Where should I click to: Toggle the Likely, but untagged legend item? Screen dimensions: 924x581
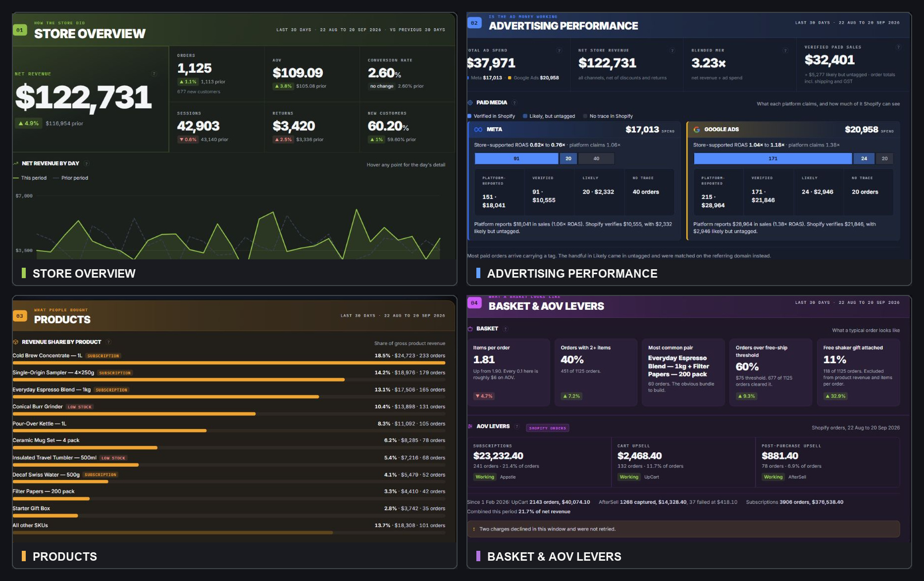[x=549, y=116]
